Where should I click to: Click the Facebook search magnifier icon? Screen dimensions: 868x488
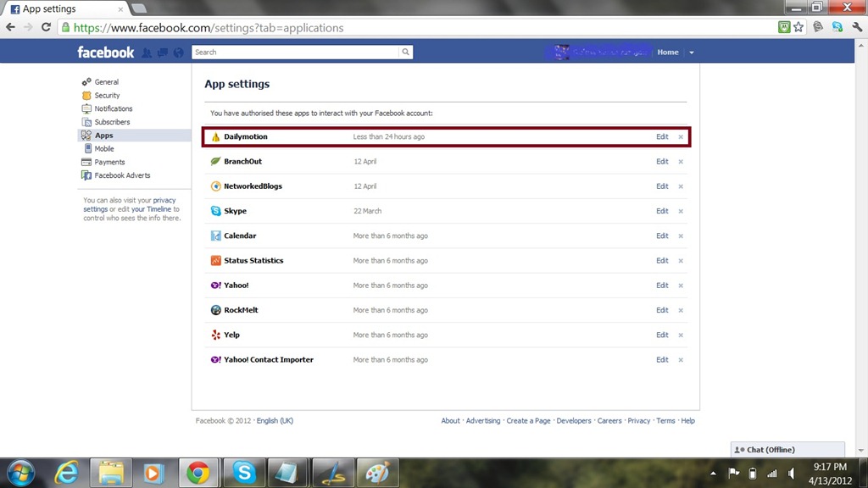pyautogui.click(x=406, y=53)
